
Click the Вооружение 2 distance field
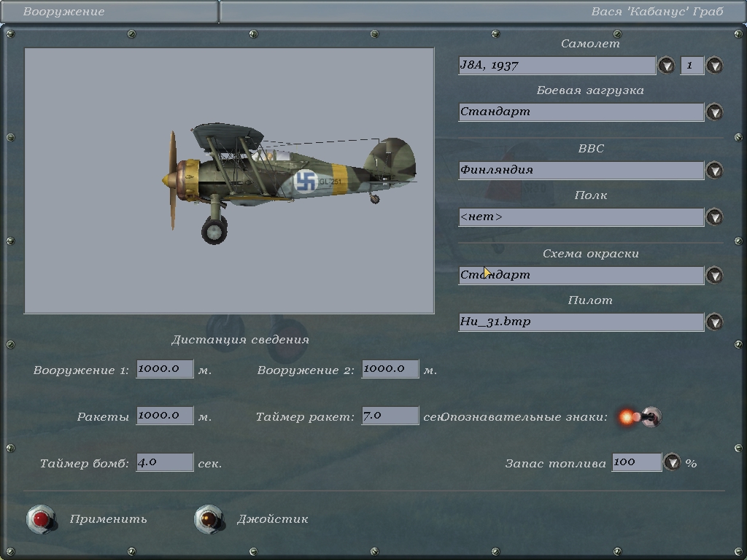(x=390, y=368)
